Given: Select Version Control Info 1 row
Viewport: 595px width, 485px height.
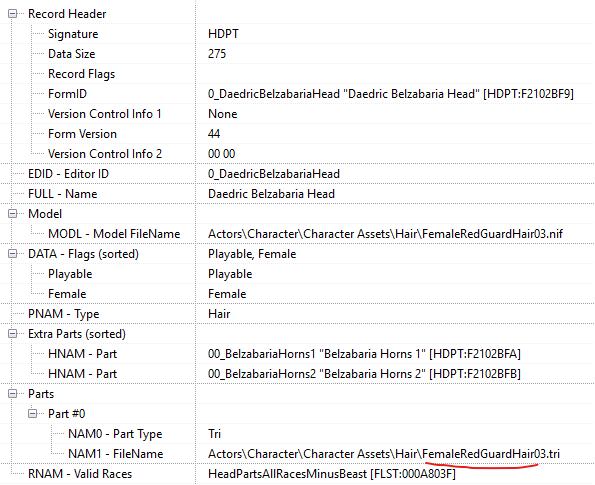Looking at the screenshot, I should (104, 114).
